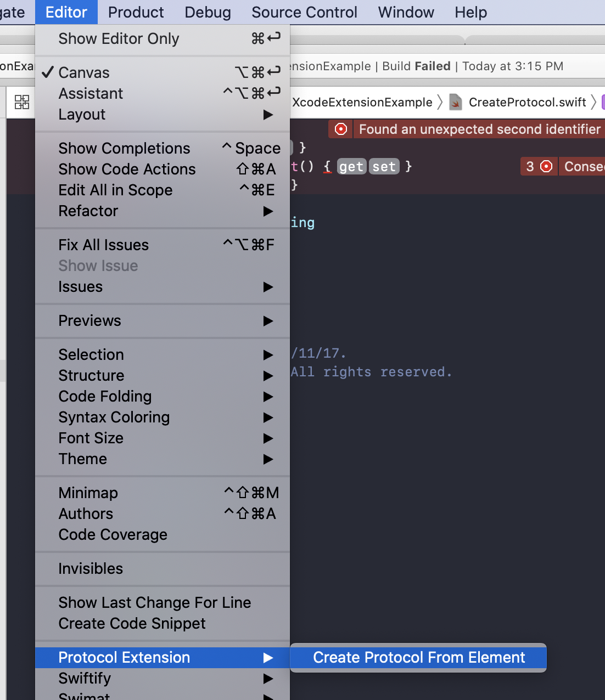The width and height of the screenshot is (605, 700).
Task: Open the Window menu
Action: 406,12
